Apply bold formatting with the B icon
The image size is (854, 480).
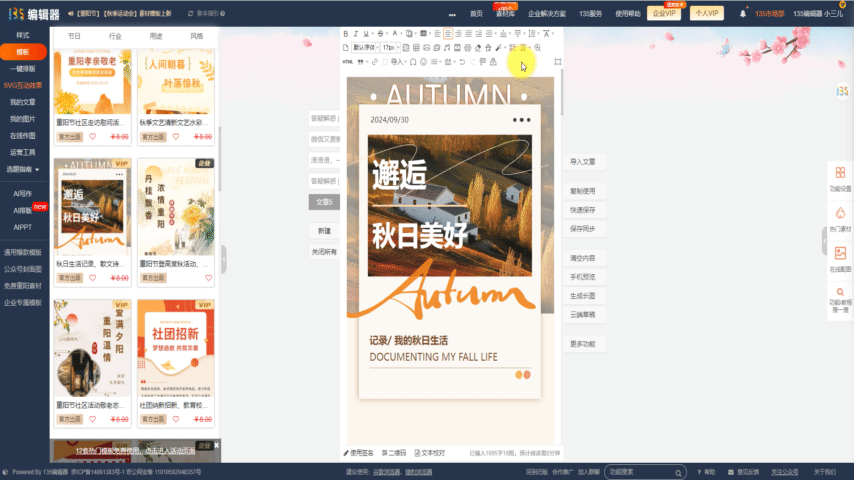click(x=346, y=34)
